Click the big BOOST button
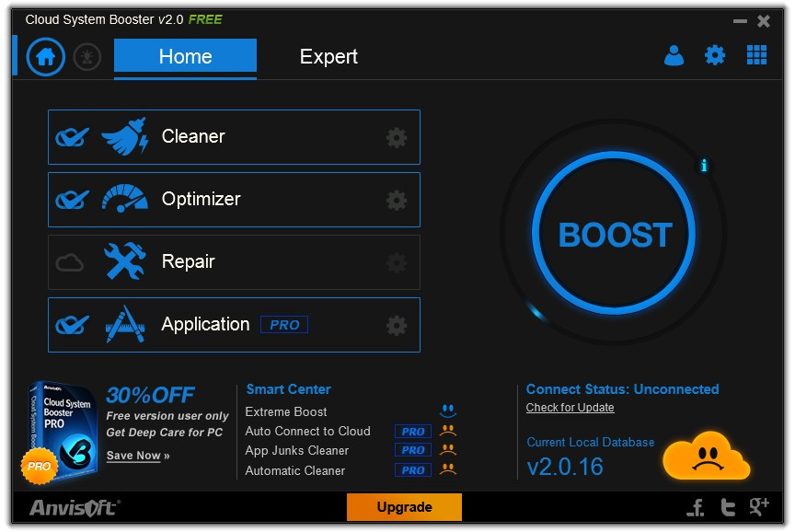 coord(614,234)
